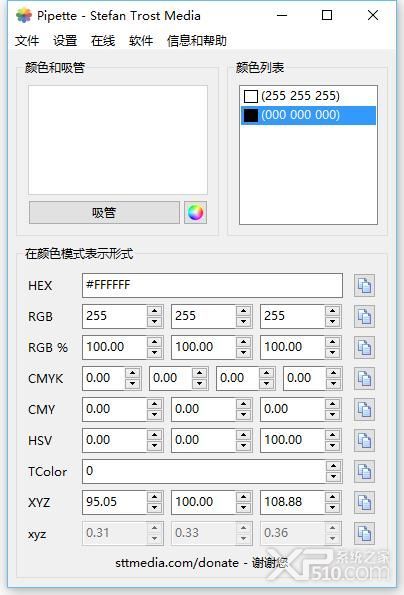Increase the TColor value with up arrow
404x595 pixels.
click(333, 466)
